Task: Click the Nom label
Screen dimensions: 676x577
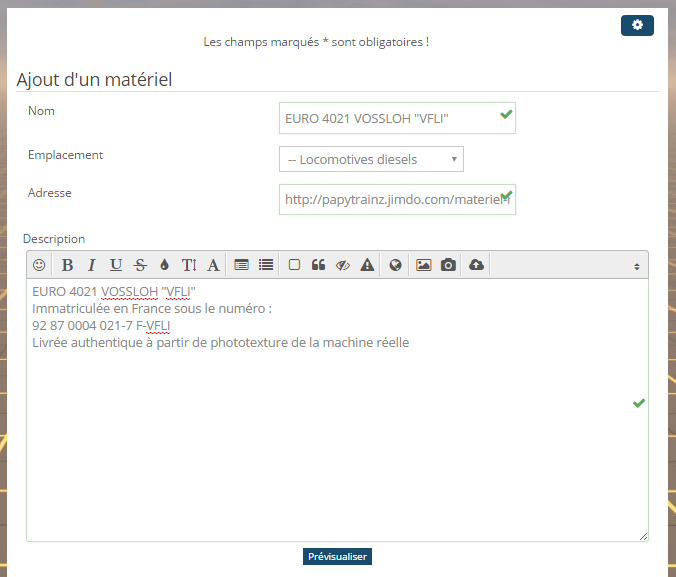Action: (41, 111)
